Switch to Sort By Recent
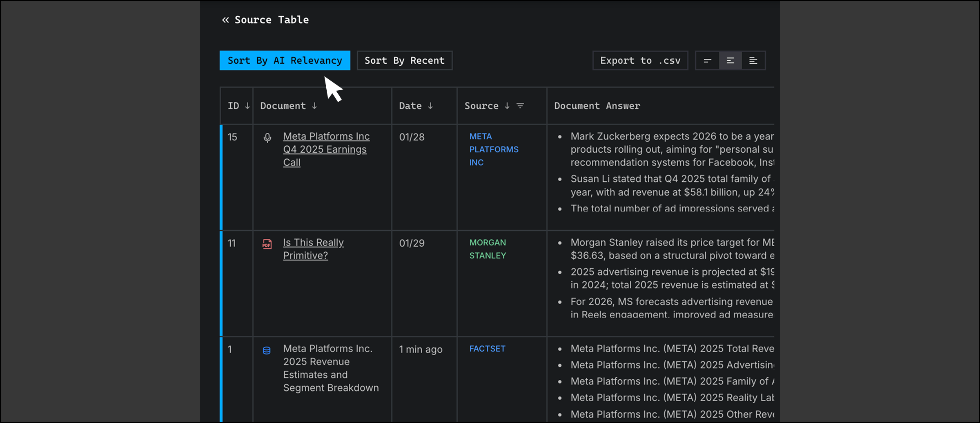 tap(404, 60)
